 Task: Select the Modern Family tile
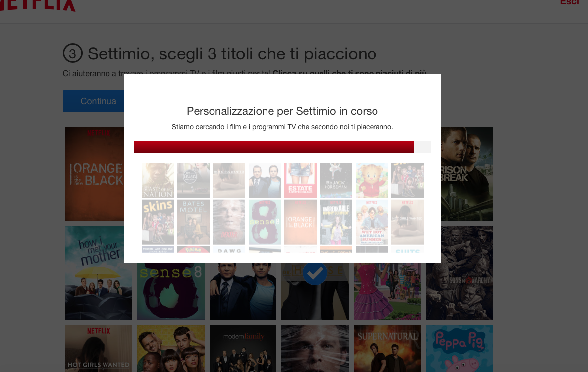243,348
